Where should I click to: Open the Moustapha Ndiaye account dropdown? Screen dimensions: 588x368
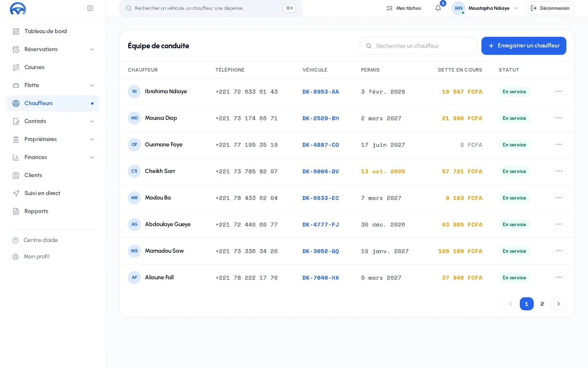[x=485, y=8]
